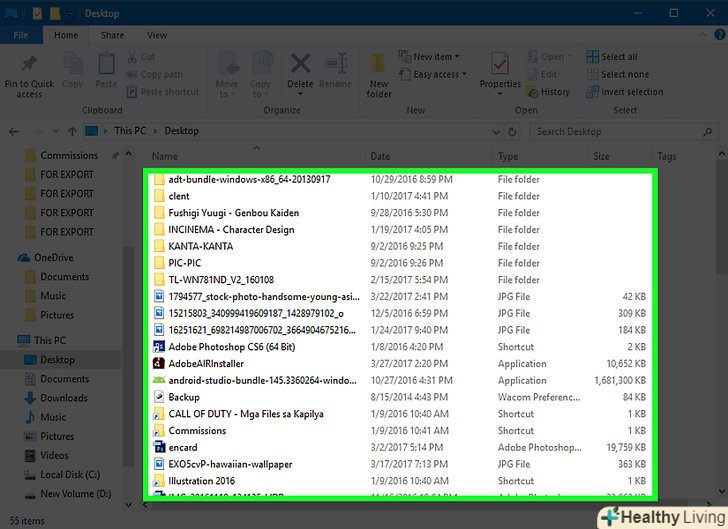Open the Share ribbon tab

(112, 35)
